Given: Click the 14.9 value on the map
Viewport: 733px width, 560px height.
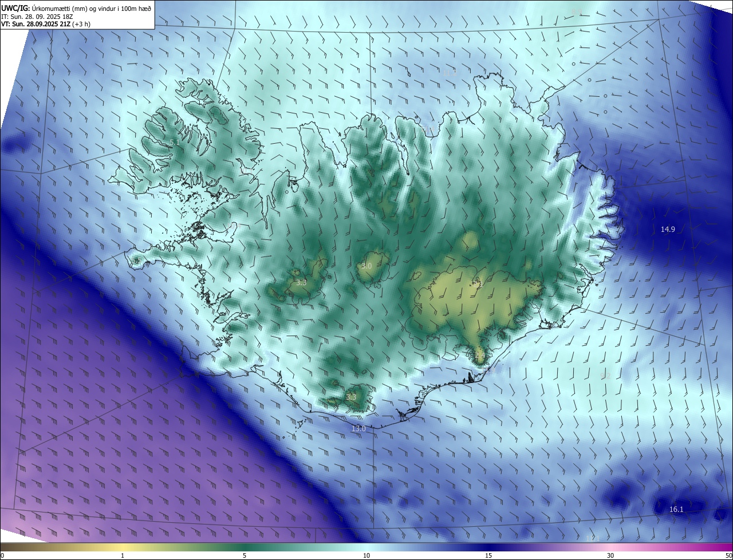Looking at the screenshot, I should point(668,230).
